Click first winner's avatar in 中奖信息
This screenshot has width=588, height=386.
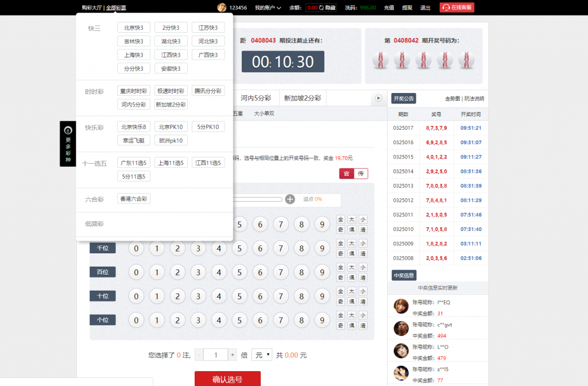click(x=401, y=306)
